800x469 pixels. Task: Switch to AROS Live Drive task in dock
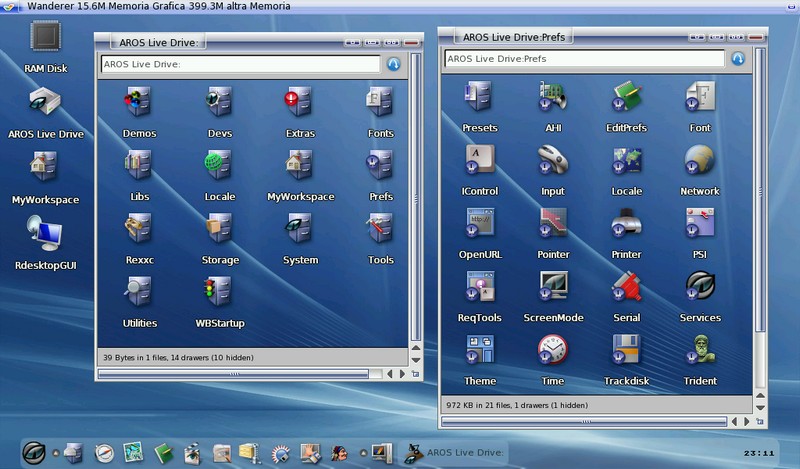coord(453,453)
